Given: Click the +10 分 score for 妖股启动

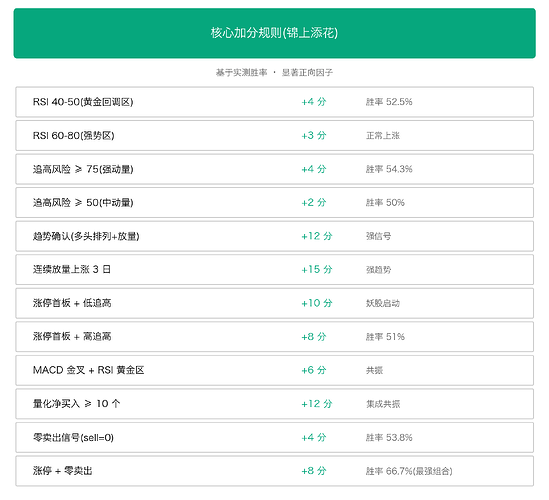Looking at the screenshot, I should (317, 303).
